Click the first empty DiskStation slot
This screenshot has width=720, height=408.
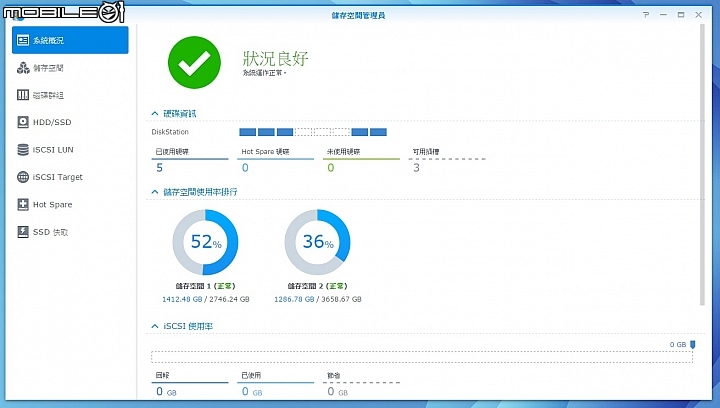pyautogui.click(x=304, y=132)
